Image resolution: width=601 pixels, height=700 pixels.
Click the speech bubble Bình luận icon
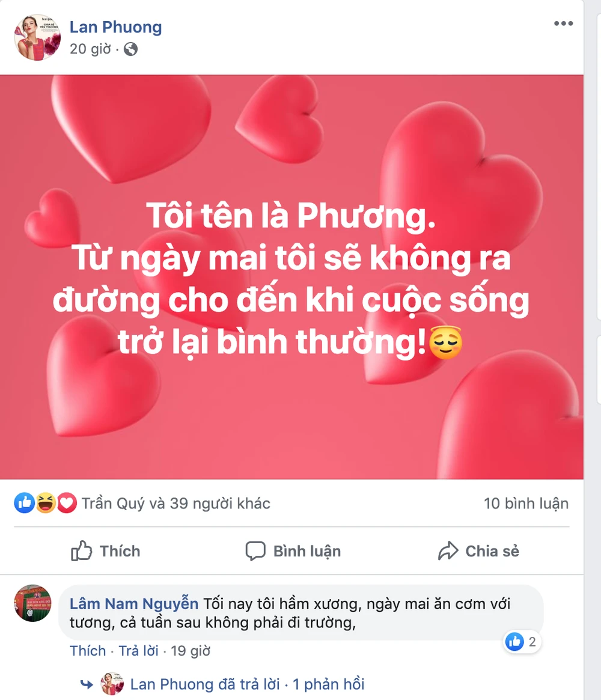pyautogui.click(x=255, y=551)
